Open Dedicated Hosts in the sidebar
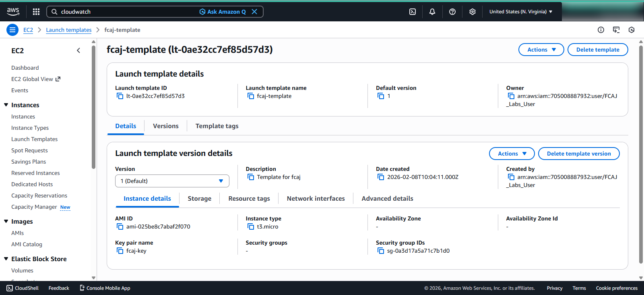The image size is (644, 295). tap(32, 184)
